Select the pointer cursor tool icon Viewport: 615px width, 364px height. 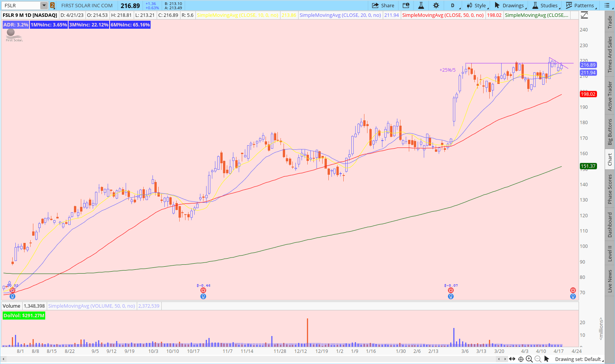point(547,359)
